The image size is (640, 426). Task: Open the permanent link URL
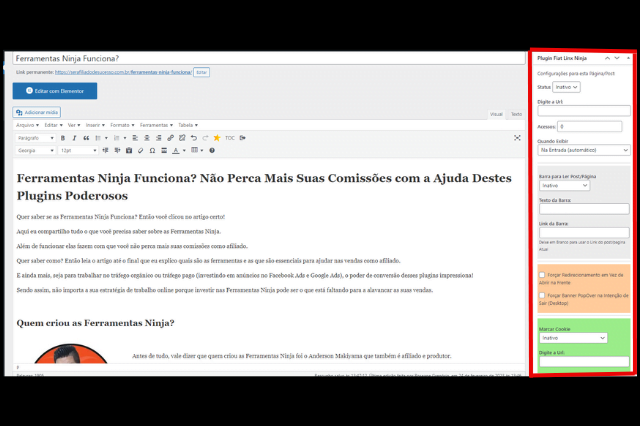click(x=123, y=72)
